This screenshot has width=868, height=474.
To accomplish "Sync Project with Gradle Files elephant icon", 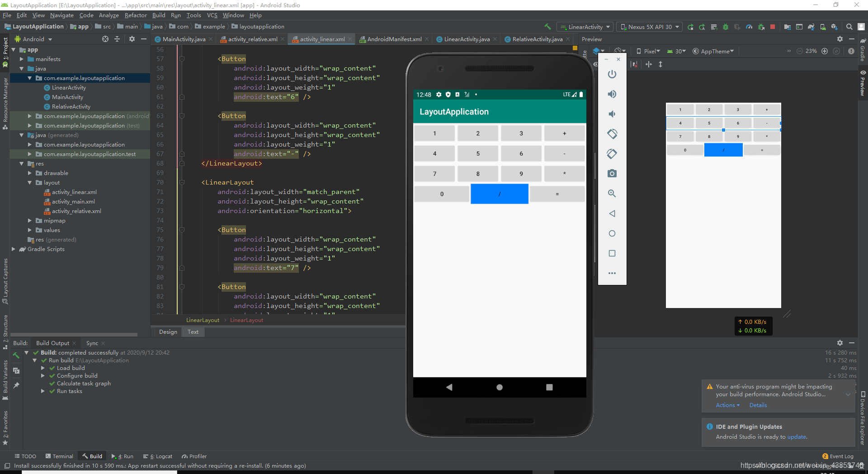I will [x=811, y=27].
